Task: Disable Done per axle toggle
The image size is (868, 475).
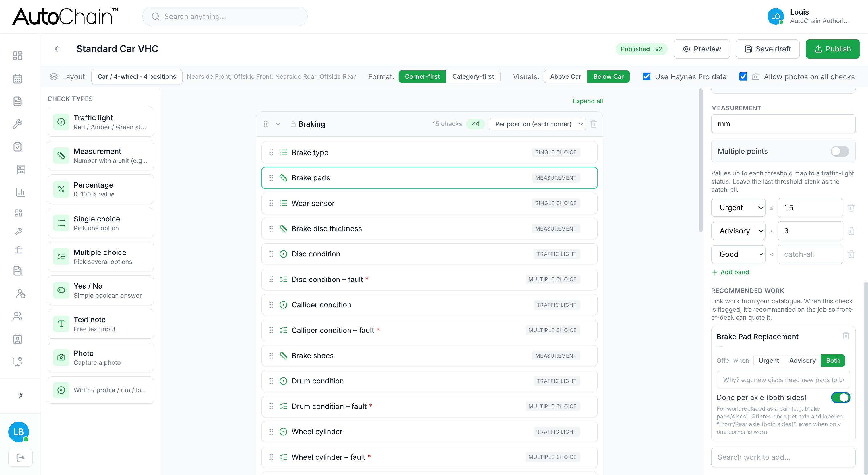Action: pyautogui.click(x=840, y=397)
